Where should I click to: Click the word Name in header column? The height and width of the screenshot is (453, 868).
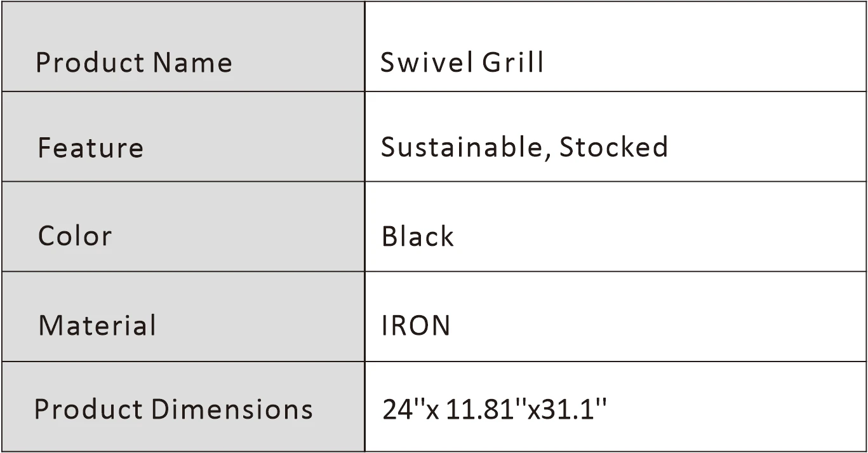tap(192, 63)
